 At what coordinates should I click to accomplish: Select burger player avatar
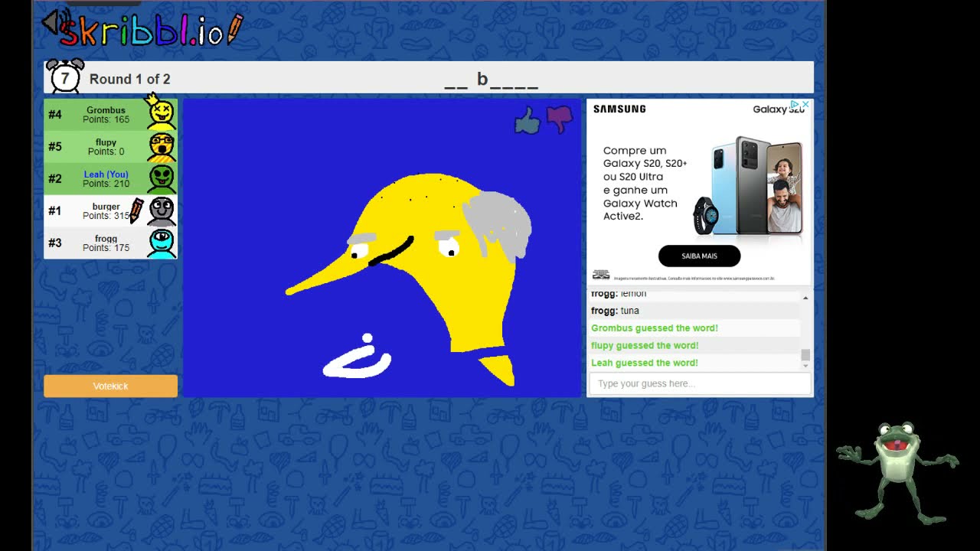coord(162,210)
